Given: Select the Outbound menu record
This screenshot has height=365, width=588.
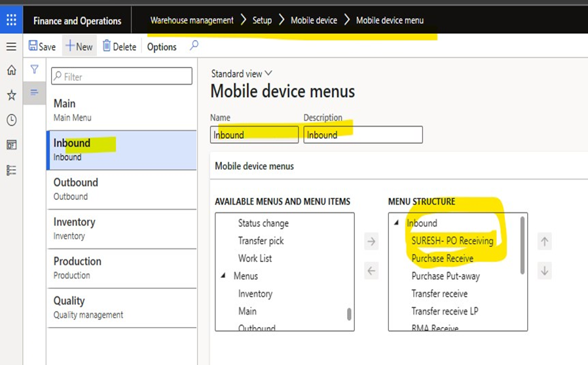Looking at the screenshot, I should pos(122,189).
